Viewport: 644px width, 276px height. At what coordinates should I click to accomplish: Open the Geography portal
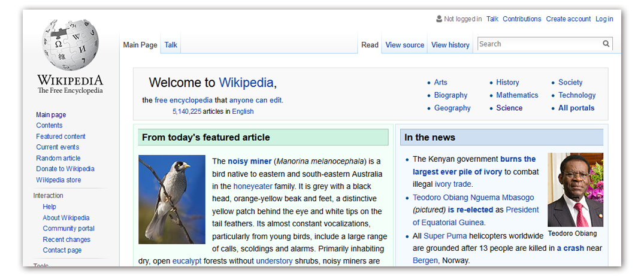(x=452, y=108)
